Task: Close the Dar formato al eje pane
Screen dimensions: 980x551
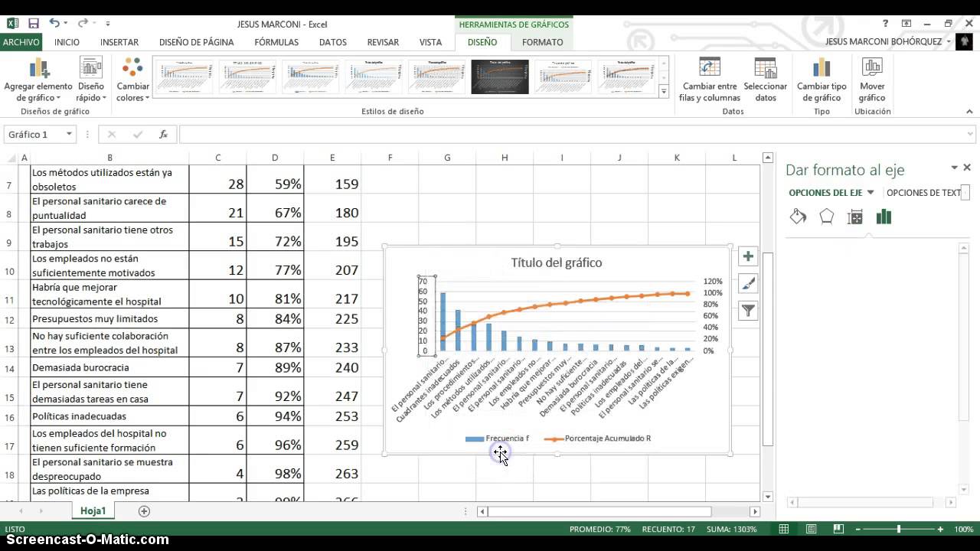Action: (x=967, y=168)
